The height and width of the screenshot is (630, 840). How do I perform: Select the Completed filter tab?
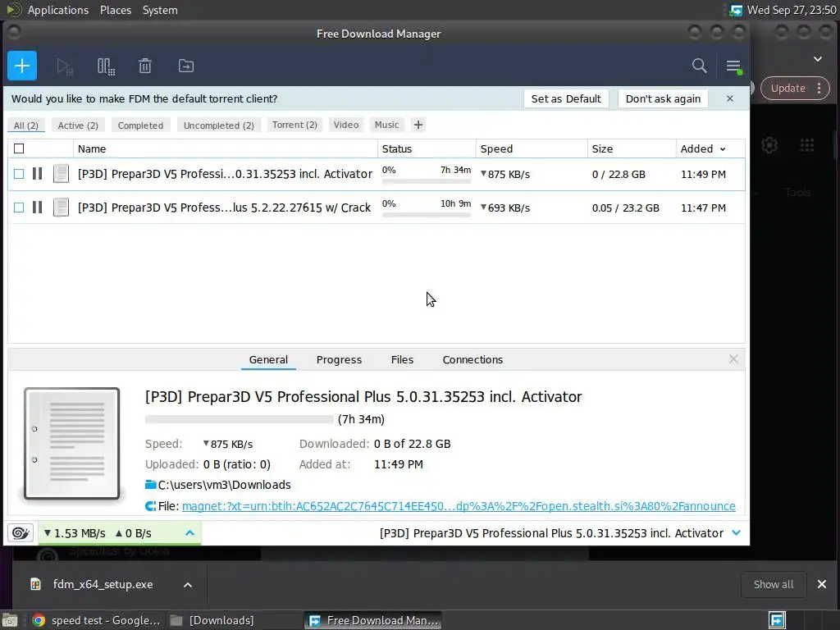140,126
